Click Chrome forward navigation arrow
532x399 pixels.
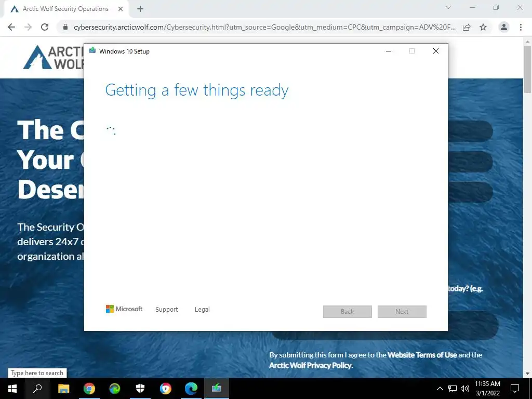(x=28, y=27)
